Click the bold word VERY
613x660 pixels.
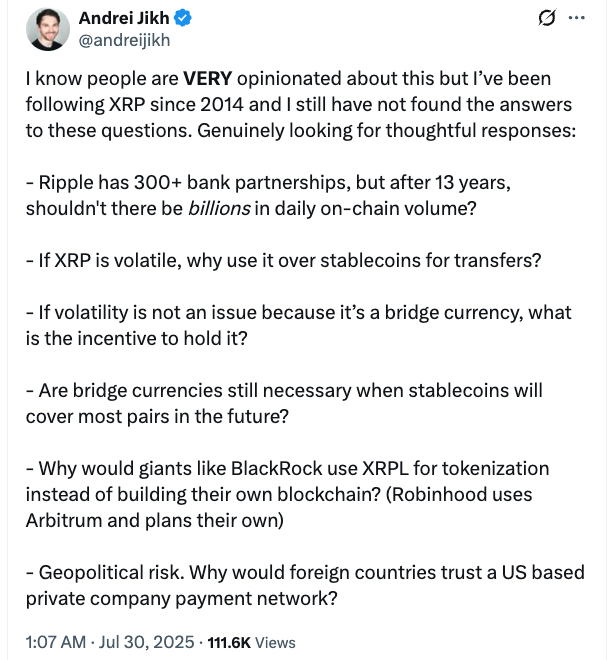pyautogui.click(x=210, y=78)
